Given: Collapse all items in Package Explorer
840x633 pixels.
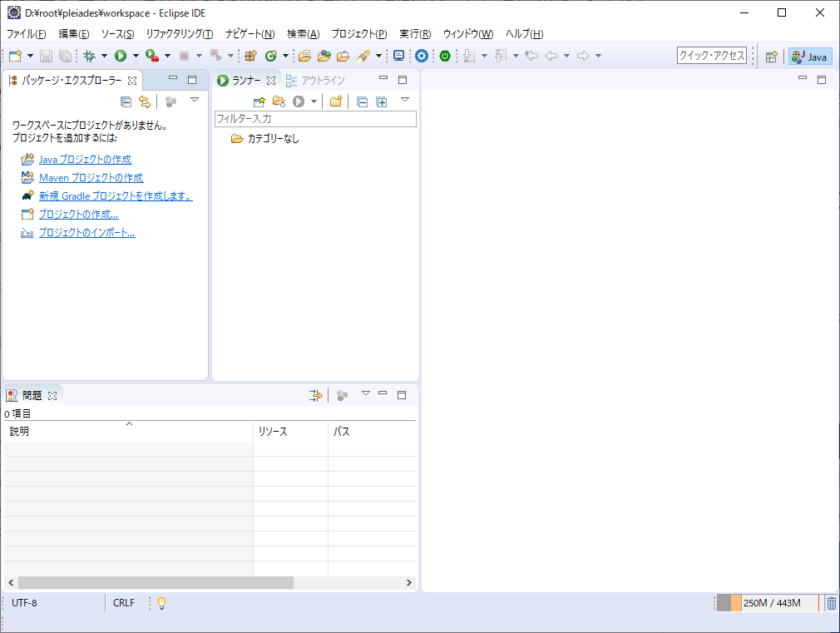Looking at the screenshot, I should [125, 101].
